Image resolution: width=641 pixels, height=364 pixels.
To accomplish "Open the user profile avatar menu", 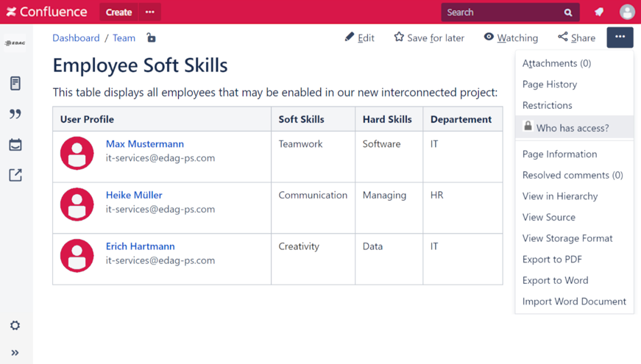I will click(627, 13).
